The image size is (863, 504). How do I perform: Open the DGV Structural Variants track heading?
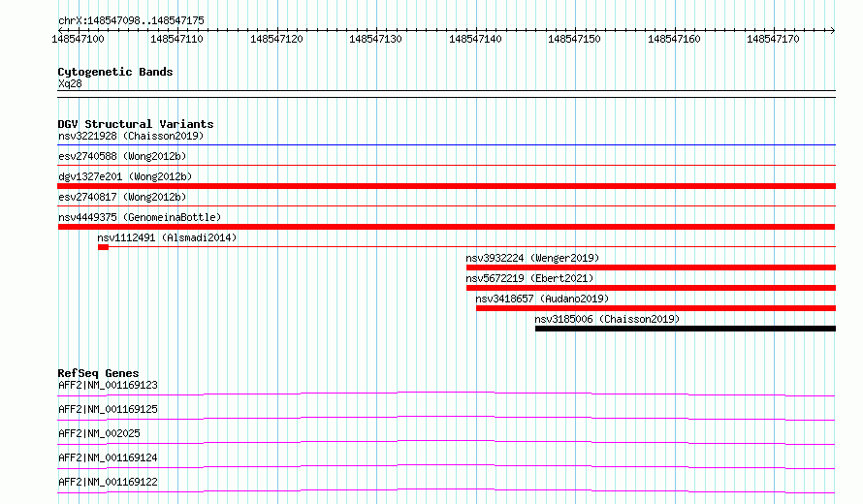[x=136, y=124]
